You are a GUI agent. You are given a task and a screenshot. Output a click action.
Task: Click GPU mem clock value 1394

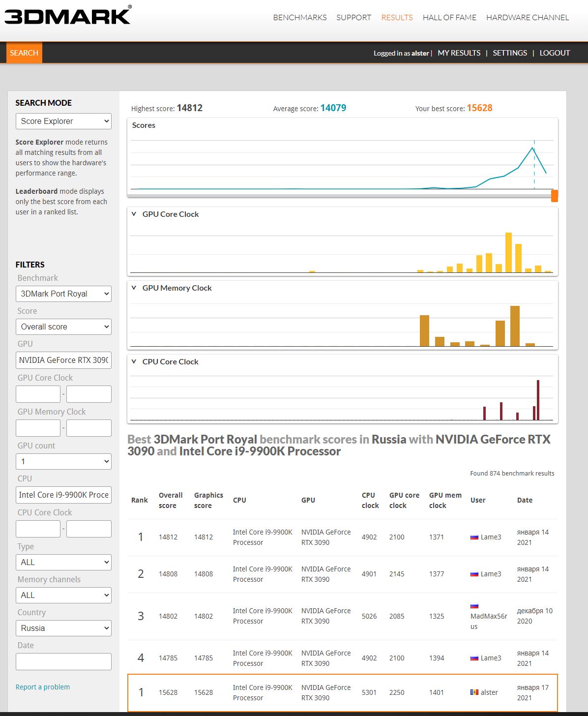pyautogui.click(x=437, y=658)
